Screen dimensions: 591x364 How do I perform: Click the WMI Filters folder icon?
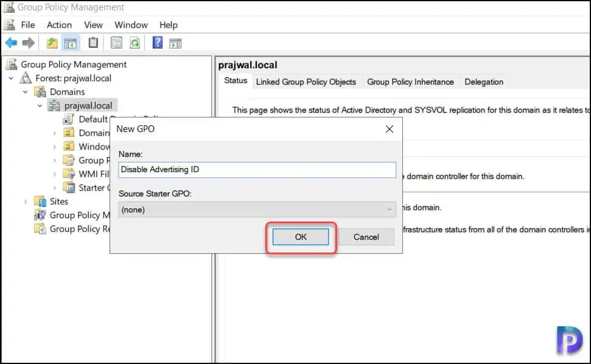[x=69, y=173]
